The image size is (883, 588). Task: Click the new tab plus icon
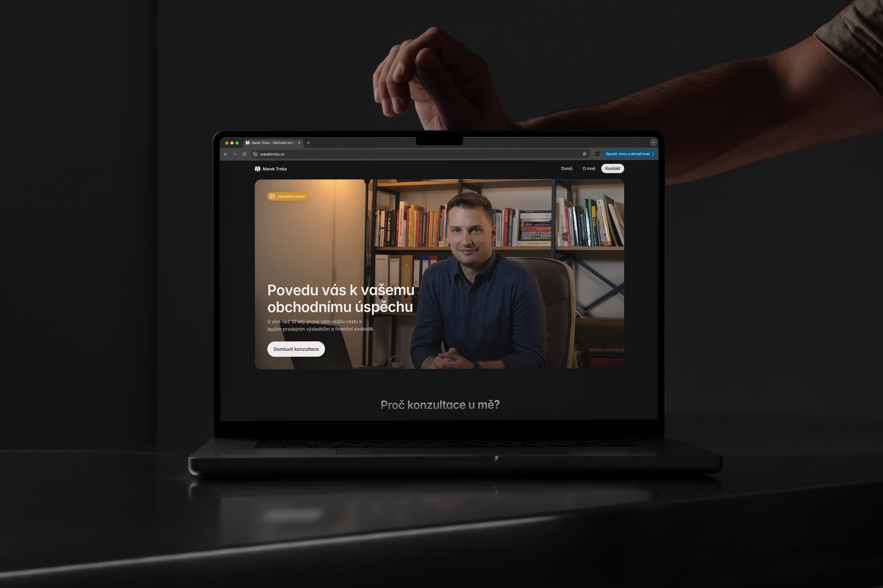(x=309, y=142)
